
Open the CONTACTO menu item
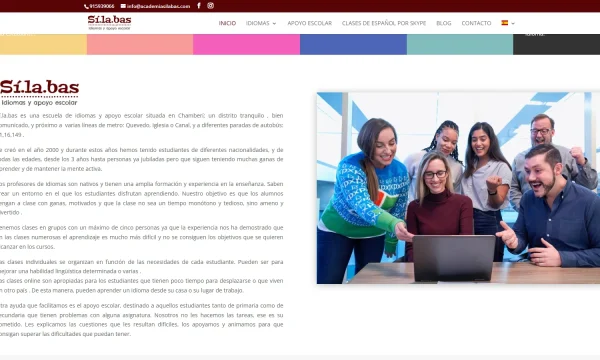pyautogui.click(x=476, y=23)
